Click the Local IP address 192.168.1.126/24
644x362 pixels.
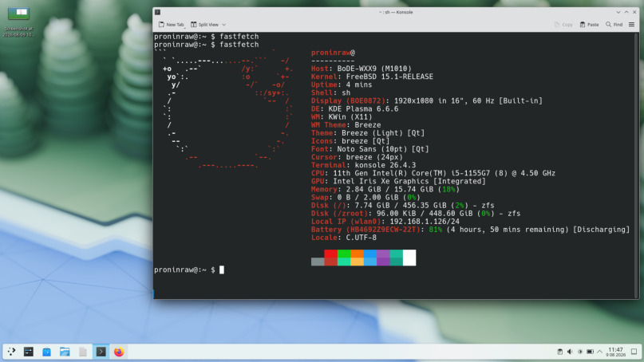[x=425, y=222]
